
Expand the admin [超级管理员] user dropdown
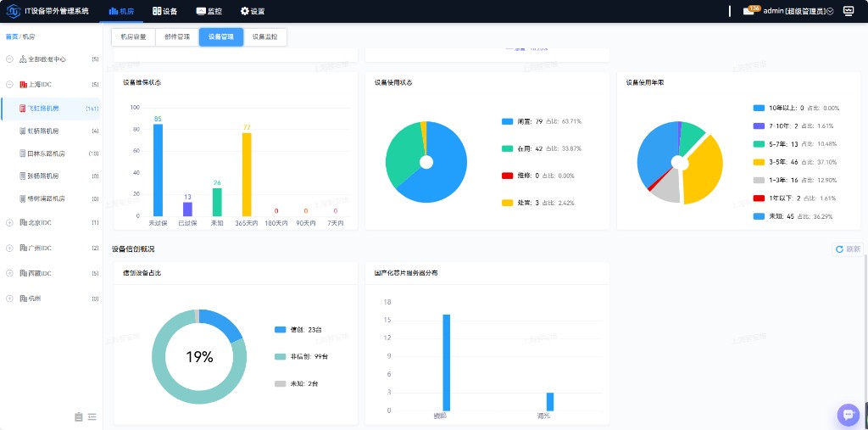coord(798,11)
